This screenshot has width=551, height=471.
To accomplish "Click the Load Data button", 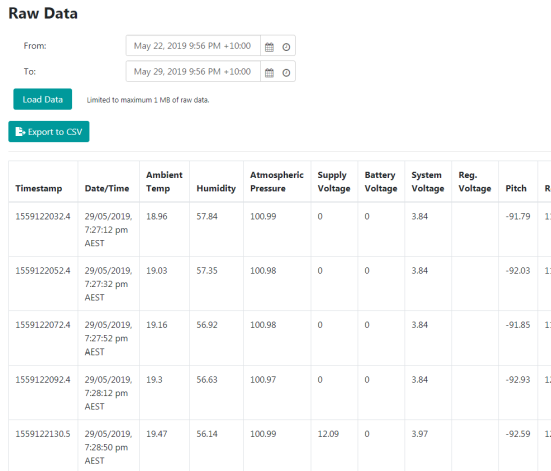I will coord(43,99).
